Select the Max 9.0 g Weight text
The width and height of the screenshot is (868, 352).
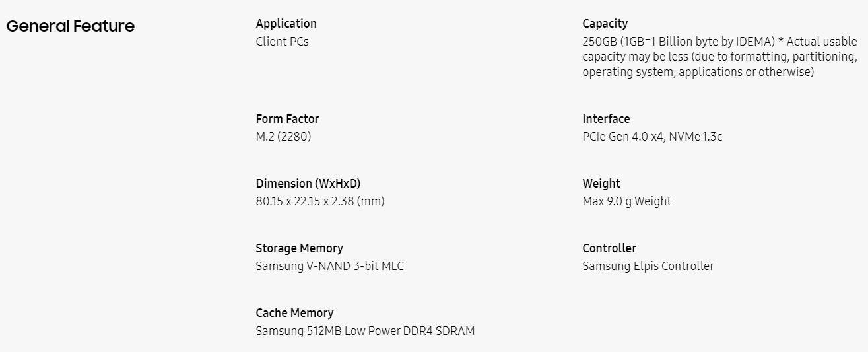coord(626,201)
